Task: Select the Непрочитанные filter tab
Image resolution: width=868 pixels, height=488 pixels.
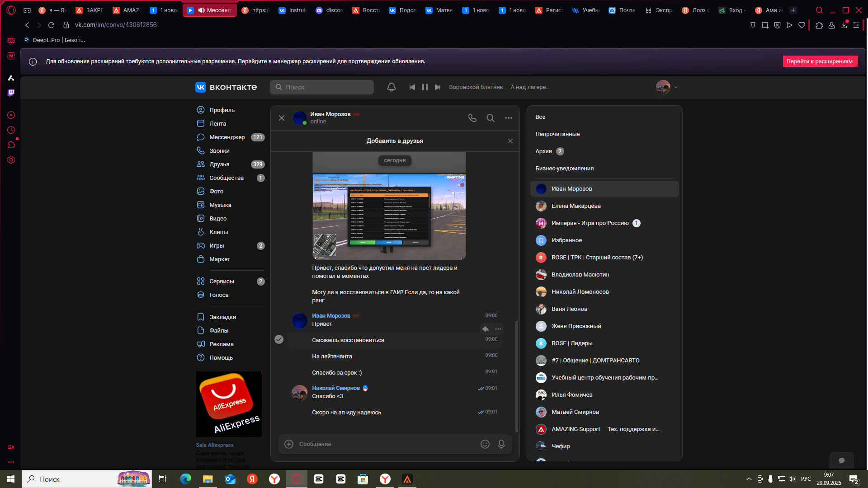Action: pos(557,134)
